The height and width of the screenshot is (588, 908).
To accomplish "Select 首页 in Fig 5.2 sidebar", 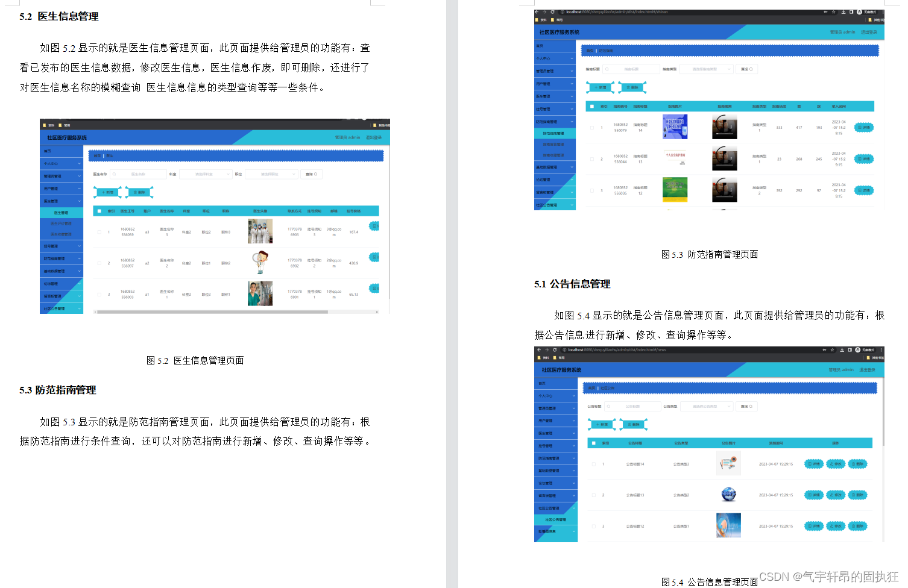I will click(61, 151).
